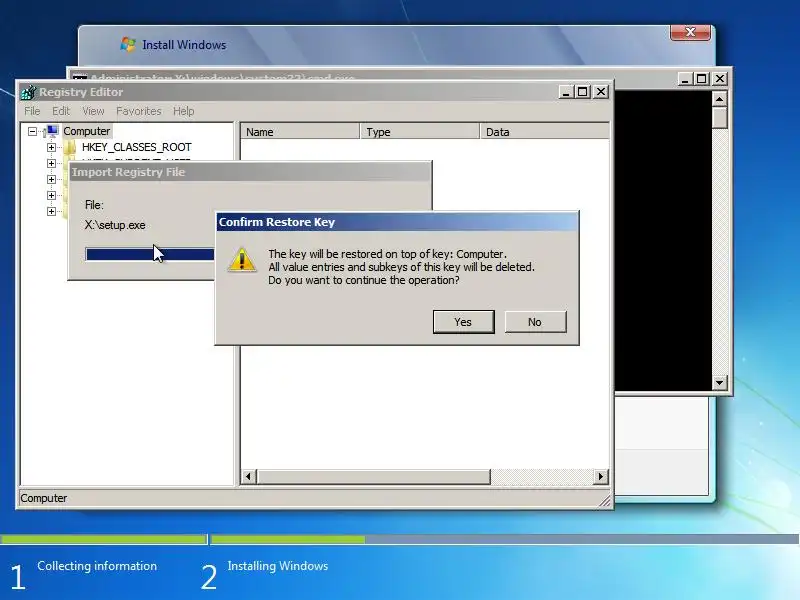The width and height of the screenshot is (800, 600).
Task: Click the Registry Editor title bar icon
Action: pos(29,92)
